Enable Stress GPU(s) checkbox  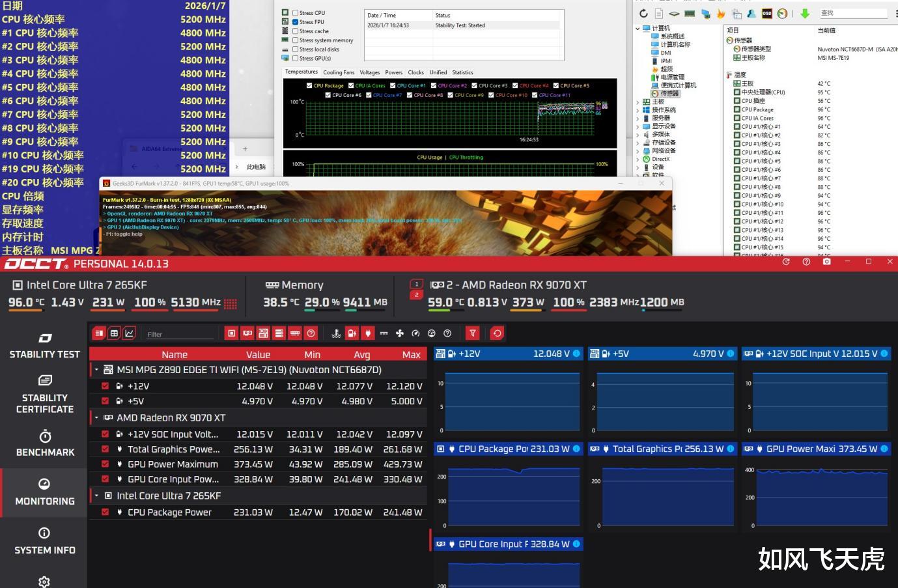click(x=296, y=59)
